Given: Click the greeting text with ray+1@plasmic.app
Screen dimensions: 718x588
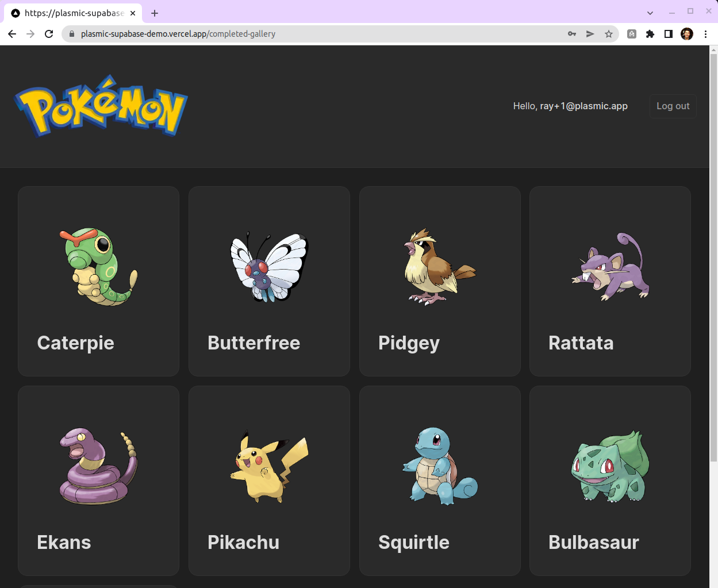Looking at the screenshot, I should (570, 106).
